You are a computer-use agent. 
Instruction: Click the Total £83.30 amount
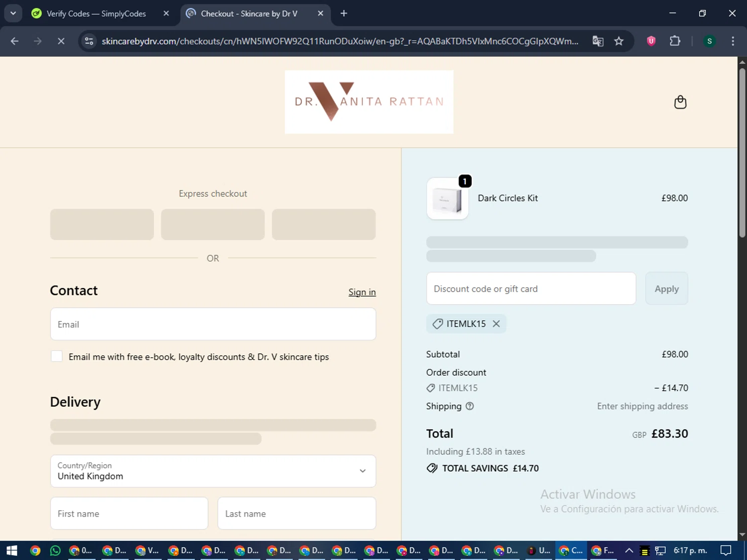670,434
